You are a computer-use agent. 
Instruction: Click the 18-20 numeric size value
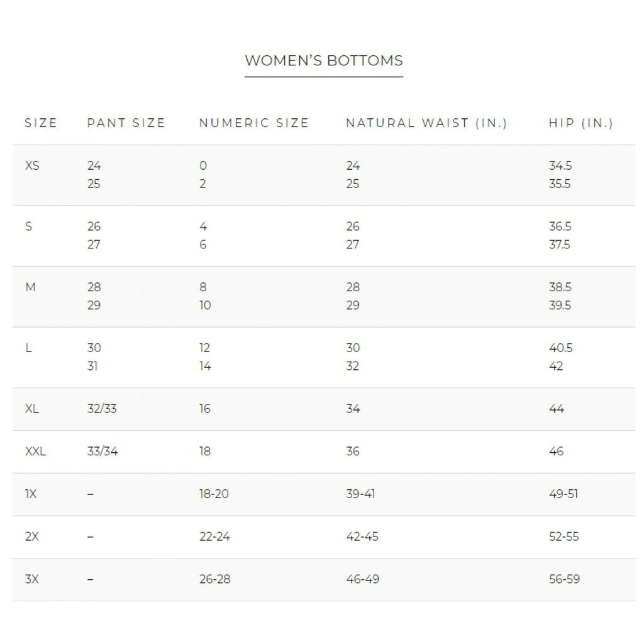[x=214, y=494]
